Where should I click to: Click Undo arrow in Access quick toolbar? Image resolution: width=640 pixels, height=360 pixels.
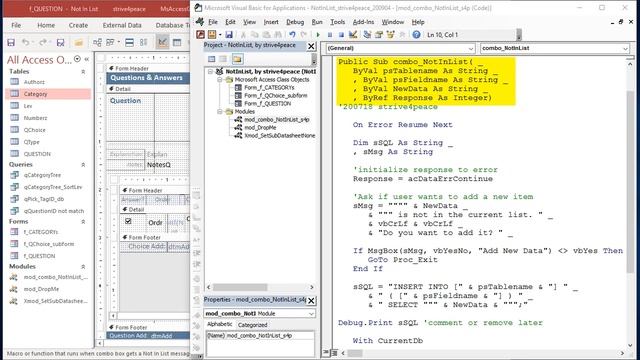[x=25, y=42]
